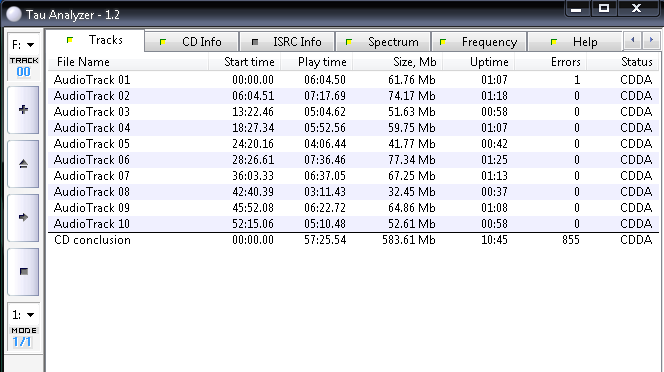Switch to the Tracks tab
The image size is (664, 372).
click(95, 40)
